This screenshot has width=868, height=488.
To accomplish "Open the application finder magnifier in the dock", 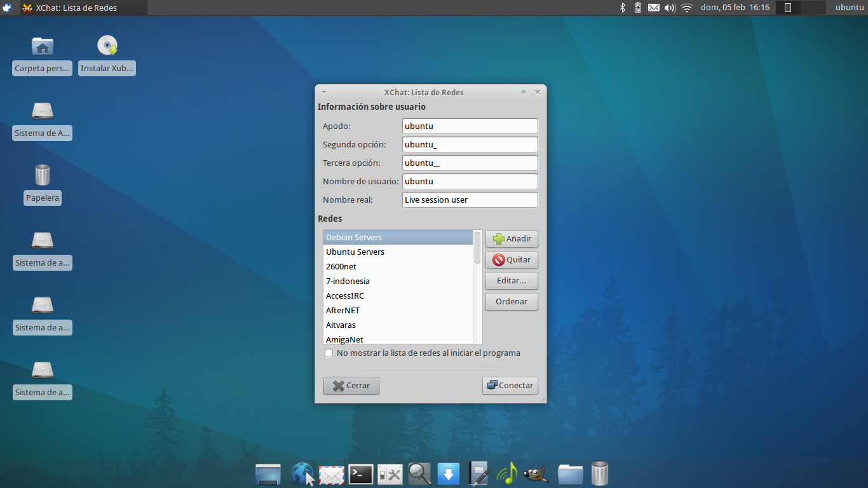I will coord(419,473).
